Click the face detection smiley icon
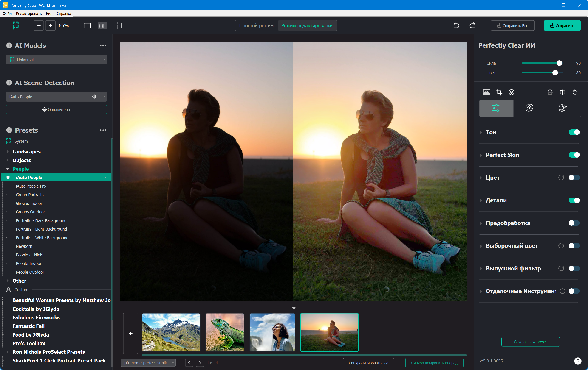Screen dimensions: 588x370 coord(511,92)
